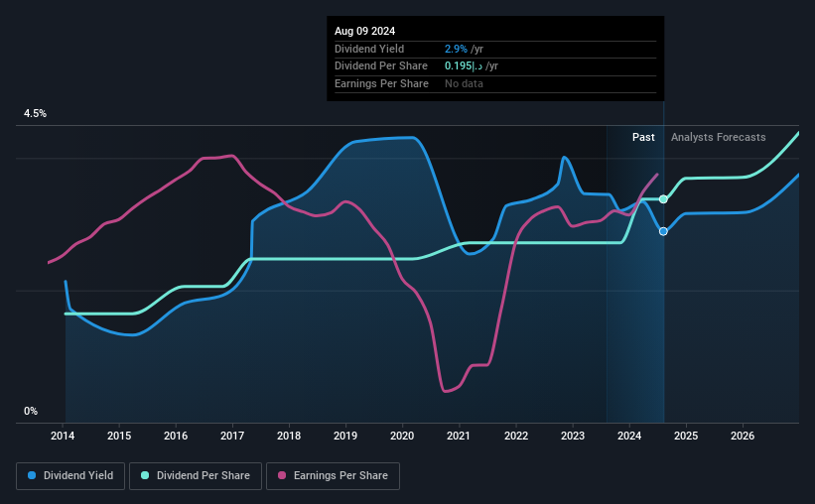Click the 2016 x-axis label

click(x=176, y=436)
